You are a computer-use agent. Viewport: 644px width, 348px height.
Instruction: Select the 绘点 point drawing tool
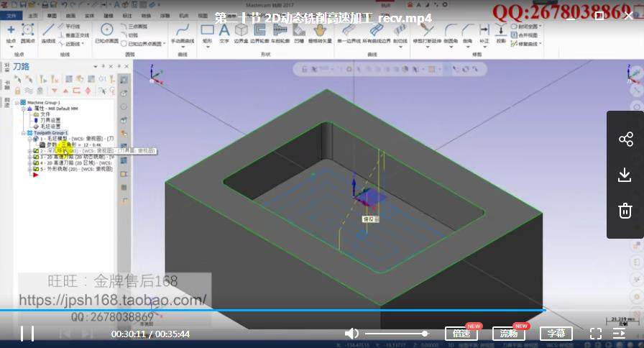tap(11, 33)
